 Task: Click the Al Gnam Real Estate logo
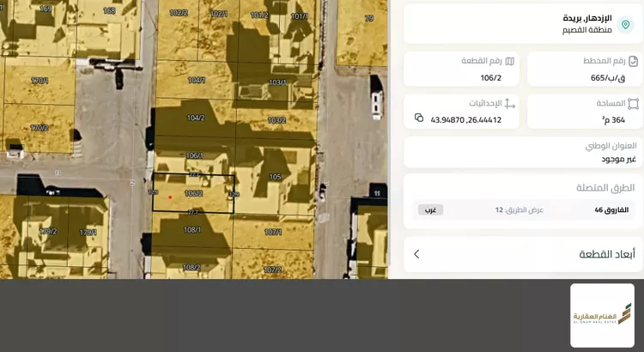pos(602,315)
